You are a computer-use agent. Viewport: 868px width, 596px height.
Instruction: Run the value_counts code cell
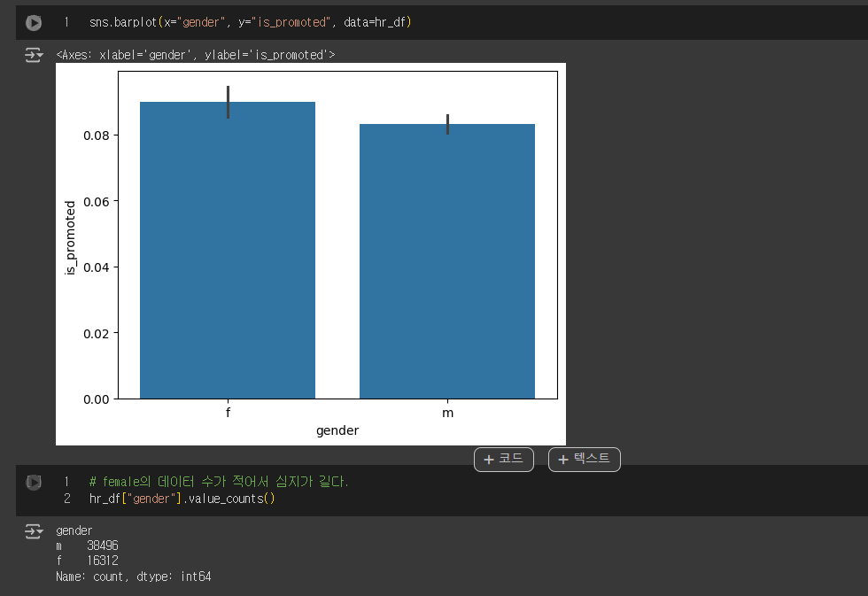[x=34, y=482]
